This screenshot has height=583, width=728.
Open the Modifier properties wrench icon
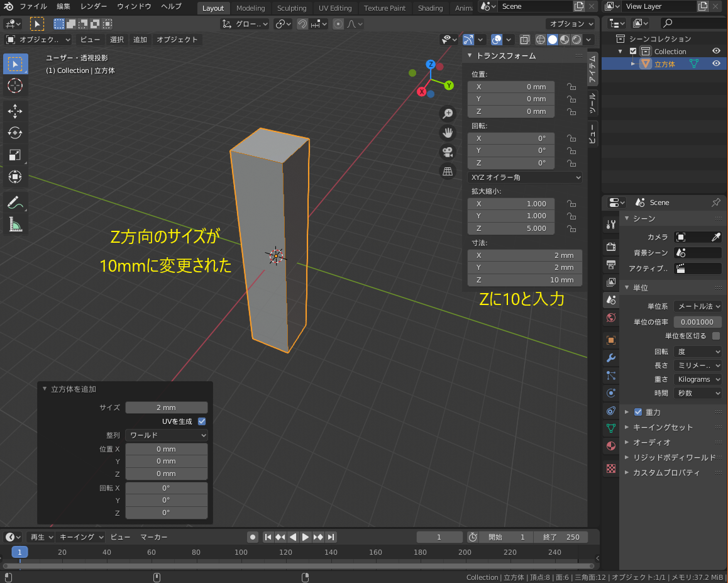(x=611, y=358)
